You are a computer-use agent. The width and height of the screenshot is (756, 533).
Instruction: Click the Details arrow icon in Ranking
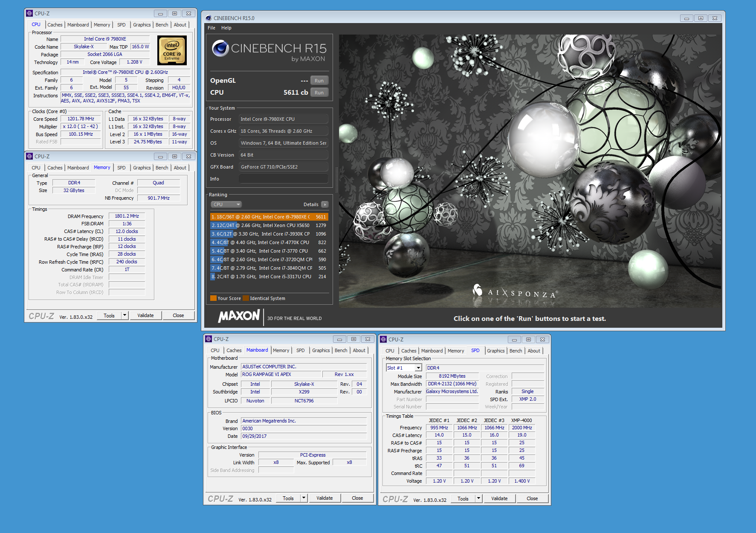[325, 204]
